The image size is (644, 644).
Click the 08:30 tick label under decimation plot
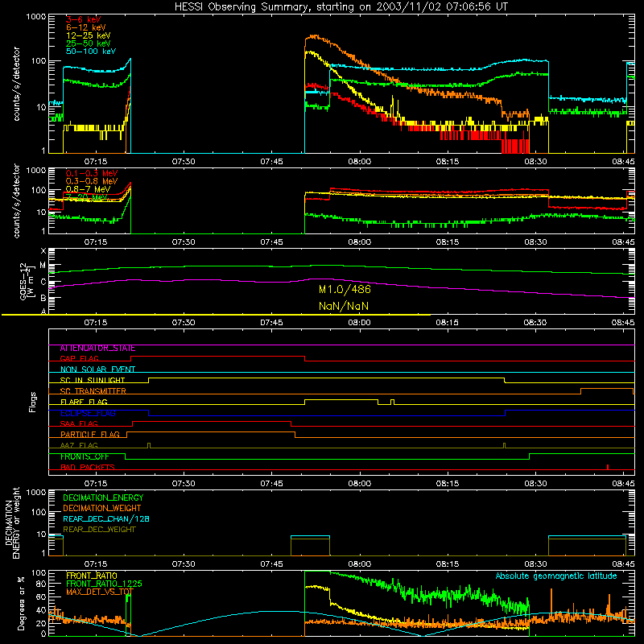point(535,564)
